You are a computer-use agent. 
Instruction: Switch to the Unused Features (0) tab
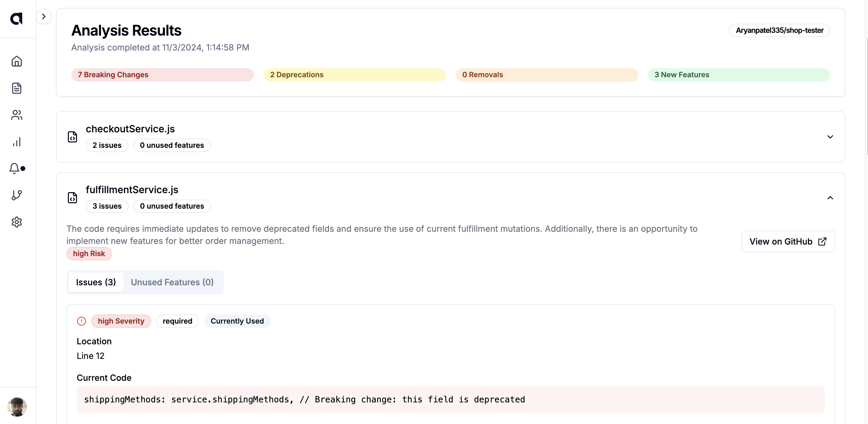[x=172, y=282]
